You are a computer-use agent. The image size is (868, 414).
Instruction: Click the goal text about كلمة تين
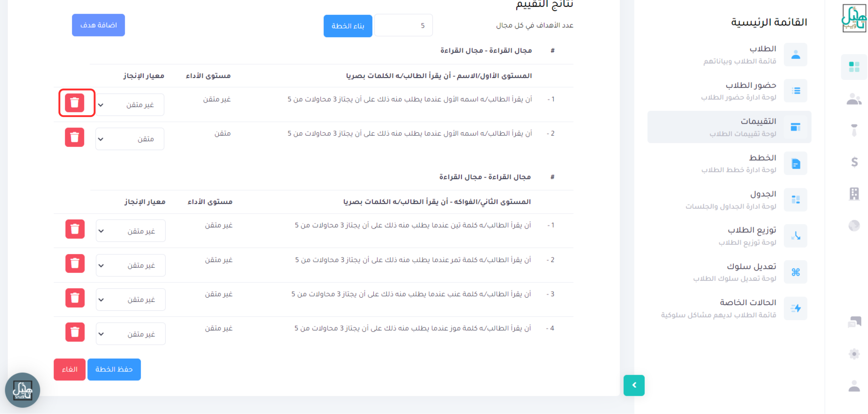point(413,225)
